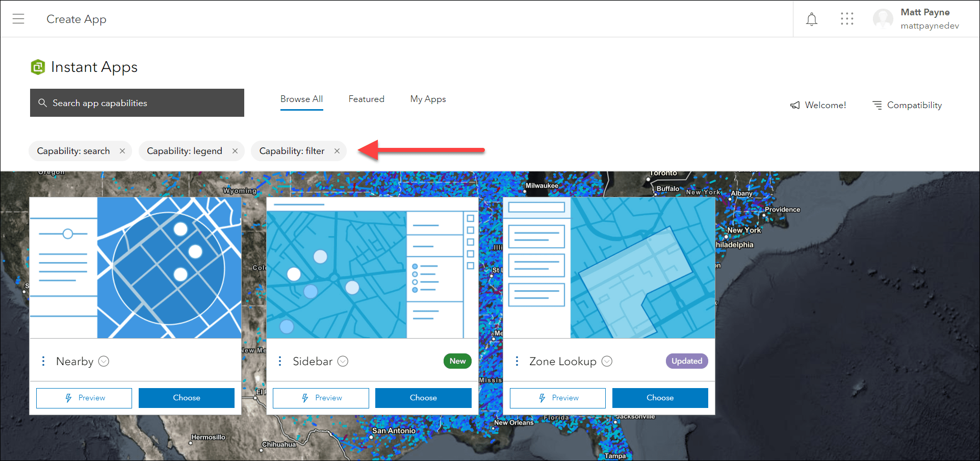Click the Sidebar card title

[x=313, y=362]
